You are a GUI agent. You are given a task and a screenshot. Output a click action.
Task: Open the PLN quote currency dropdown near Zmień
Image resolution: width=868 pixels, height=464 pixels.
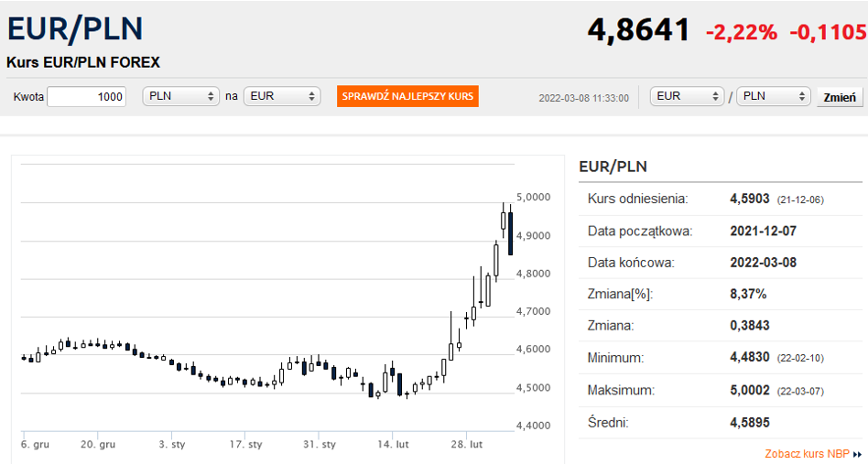click(774, 96)
